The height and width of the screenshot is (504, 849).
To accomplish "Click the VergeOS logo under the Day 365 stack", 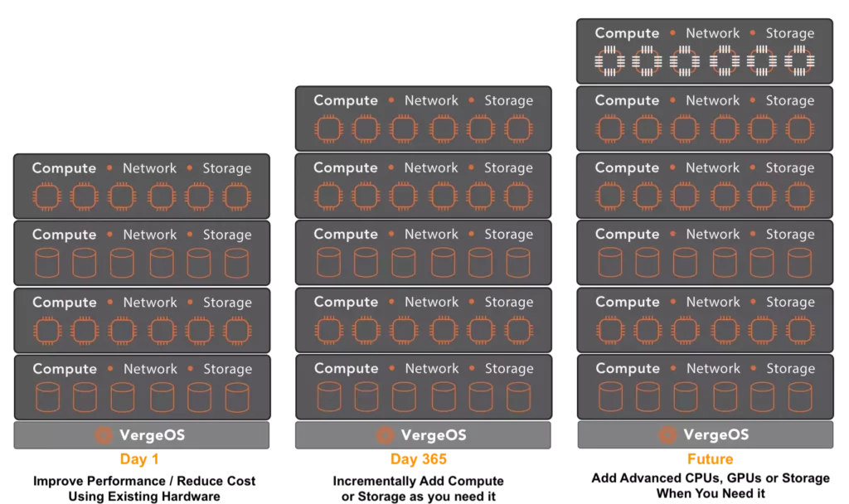I will pyautogui.click(x=385, y=434).
